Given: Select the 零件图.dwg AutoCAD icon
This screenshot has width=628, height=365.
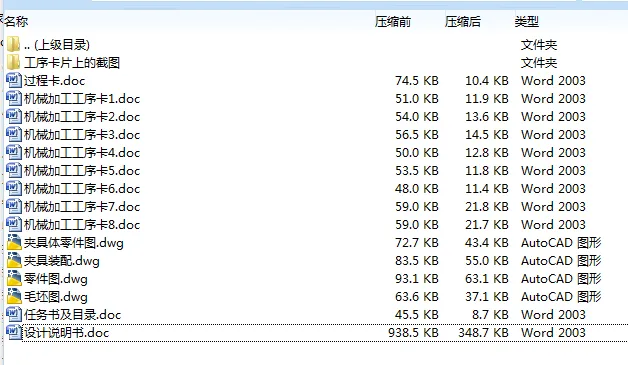Looking at the screenshot, I should [x=14, y=278].
